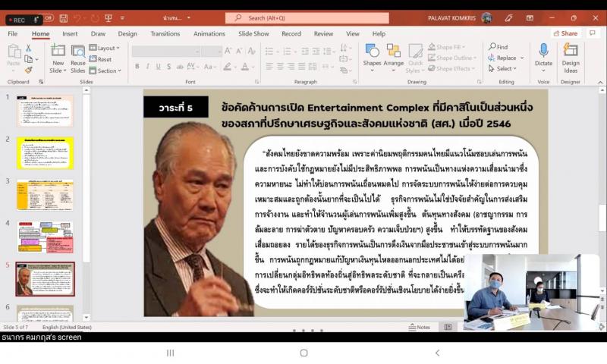
Task: Click the Normal view icon in status bar
Action: tap(448, 328)
